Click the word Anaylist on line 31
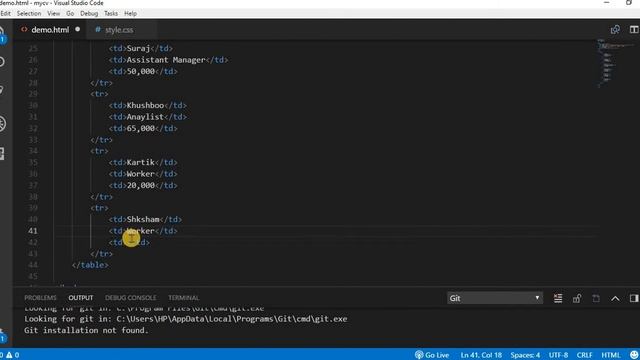The height and width of the screenshot is (360, 640). pos(145,117)
